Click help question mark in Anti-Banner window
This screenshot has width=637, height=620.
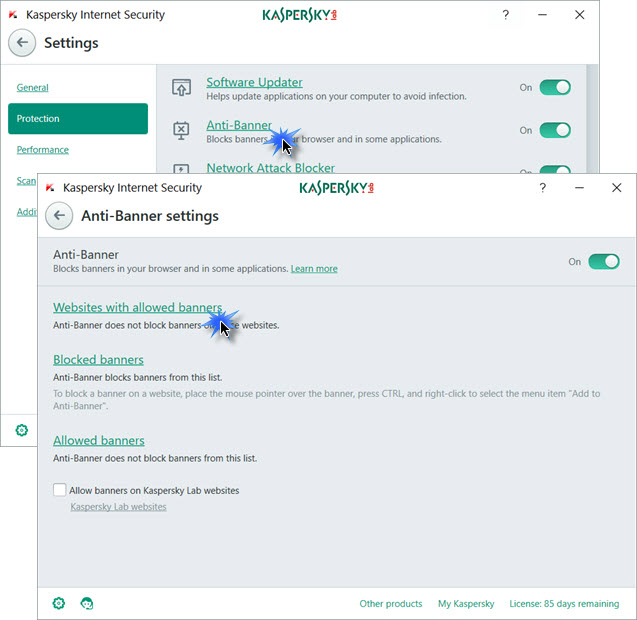coord(542,188)
